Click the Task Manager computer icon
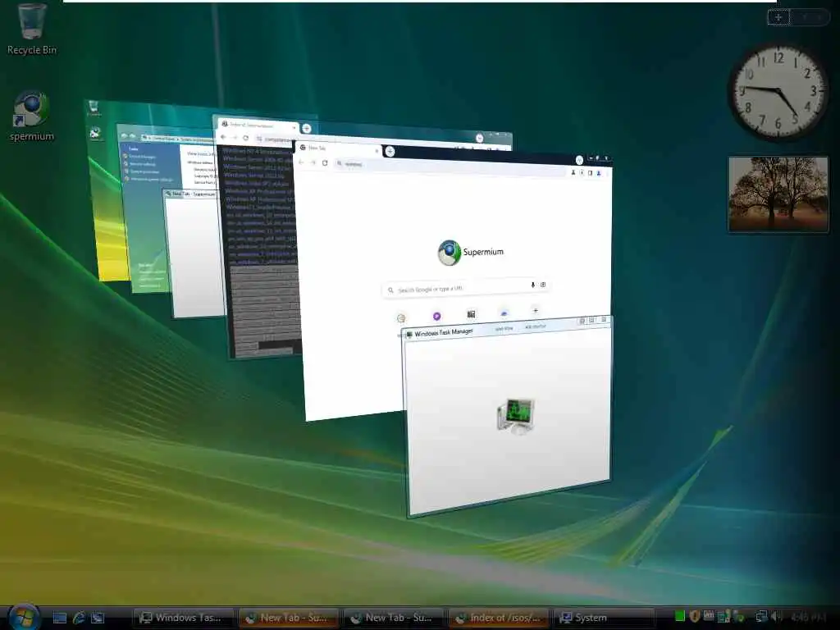The width and height of the screenshot is (840, 630). pos(515,416)
